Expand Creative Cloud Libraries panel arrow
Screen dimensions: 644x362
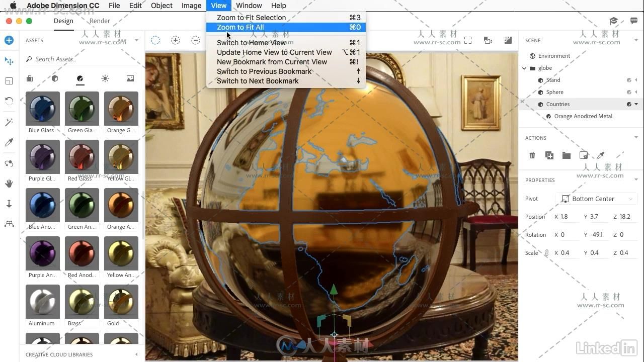[136, 354]
